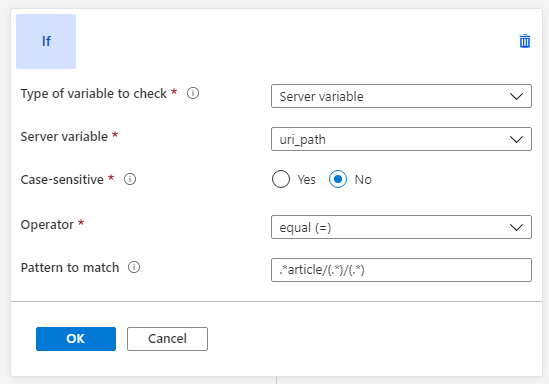
Task: Click the Pattern to match input field
Action: (x=401, y=270)
